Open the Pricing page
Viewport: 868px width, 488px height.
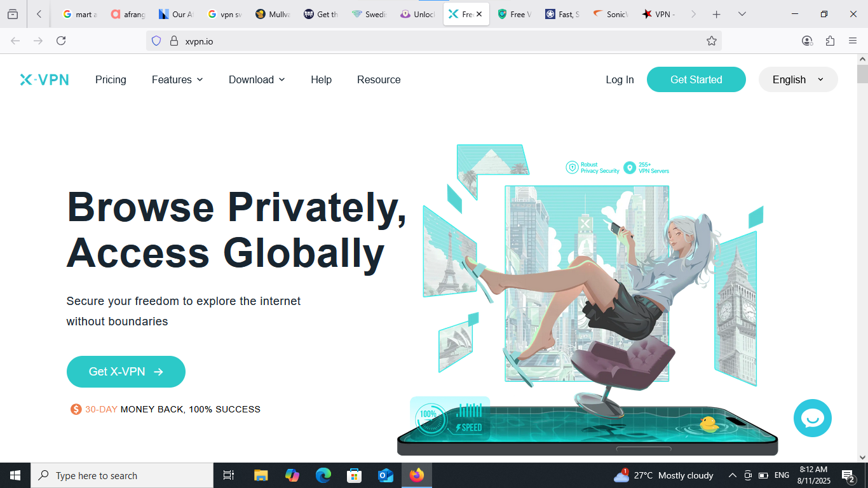pos(111,79)
